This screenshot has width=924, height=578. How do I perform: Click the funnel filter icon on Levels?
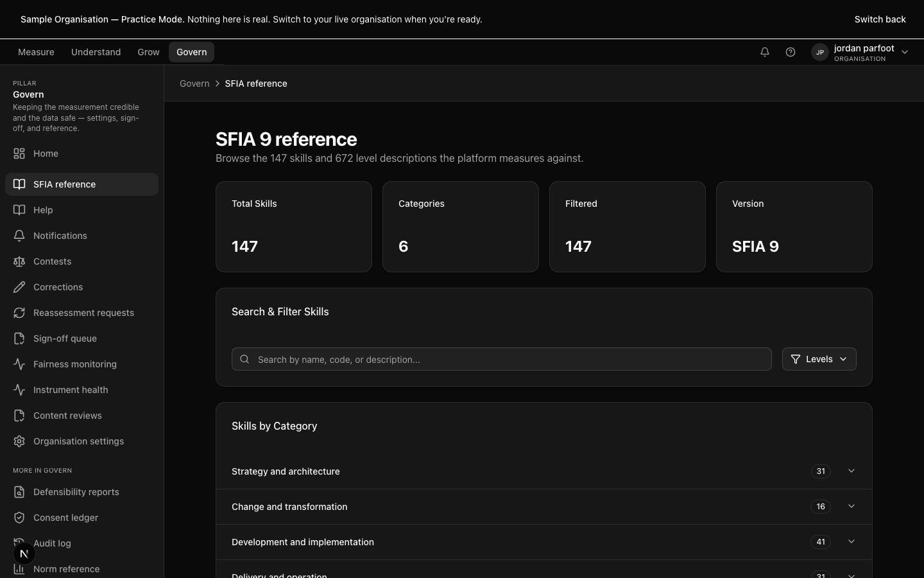(x=796, y=359)
